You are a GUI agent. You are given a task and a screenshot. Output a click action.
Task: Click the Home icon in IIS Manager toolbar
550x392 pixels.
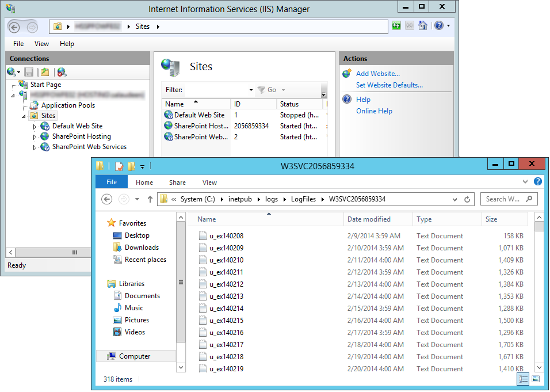click(x=423, y=26)
